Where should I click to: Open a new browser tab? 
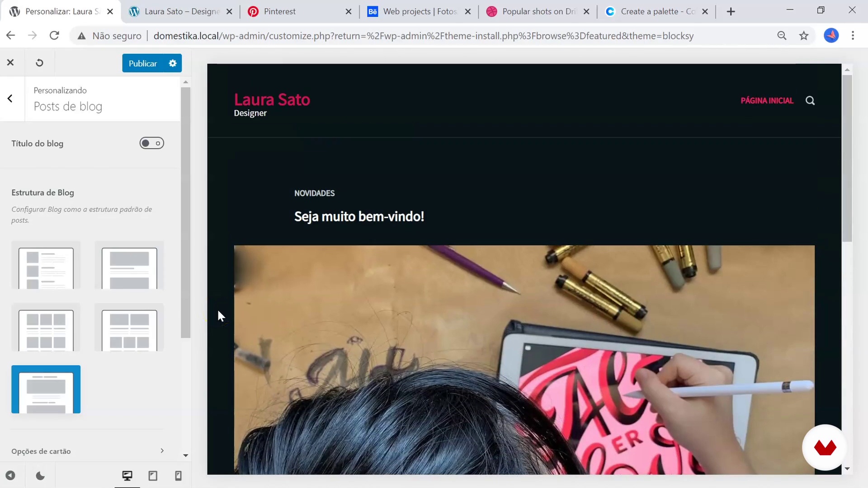point(731,11)
